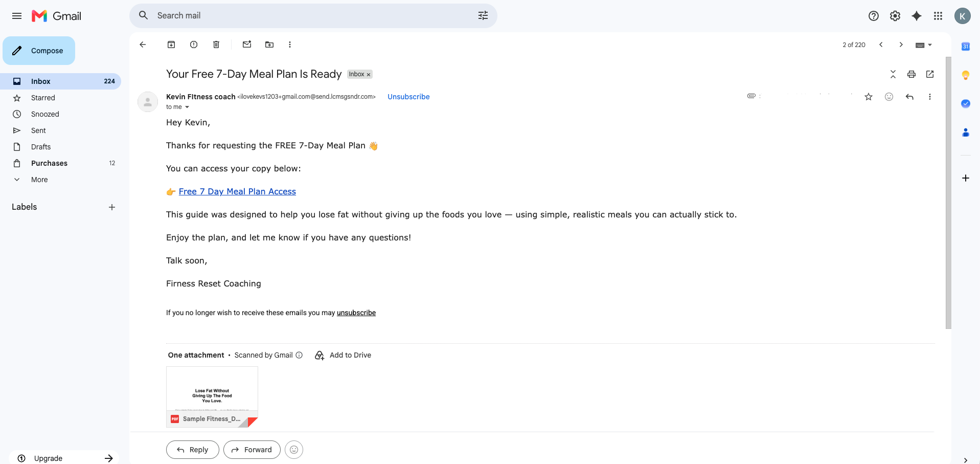This screenshot has width=980, height=464.
Task: Launch the Gemini sparkle assistant
Action: pyautogui.click(x=917, y=16)
